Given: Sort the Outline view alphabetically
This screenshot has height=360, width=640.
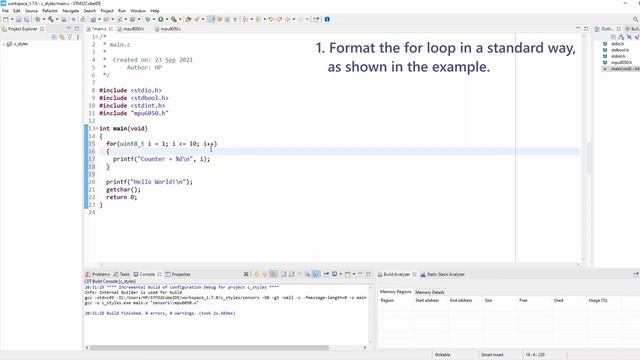Looking at the screenshot, I should (621, 37).
